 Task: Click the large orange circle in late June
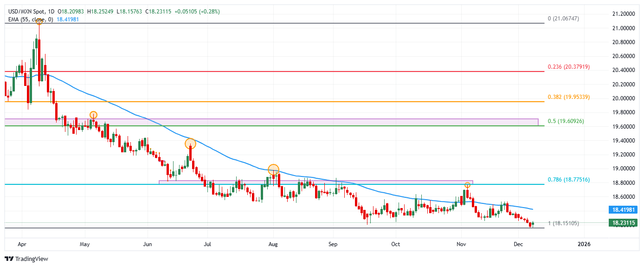(x=190, y=144)
